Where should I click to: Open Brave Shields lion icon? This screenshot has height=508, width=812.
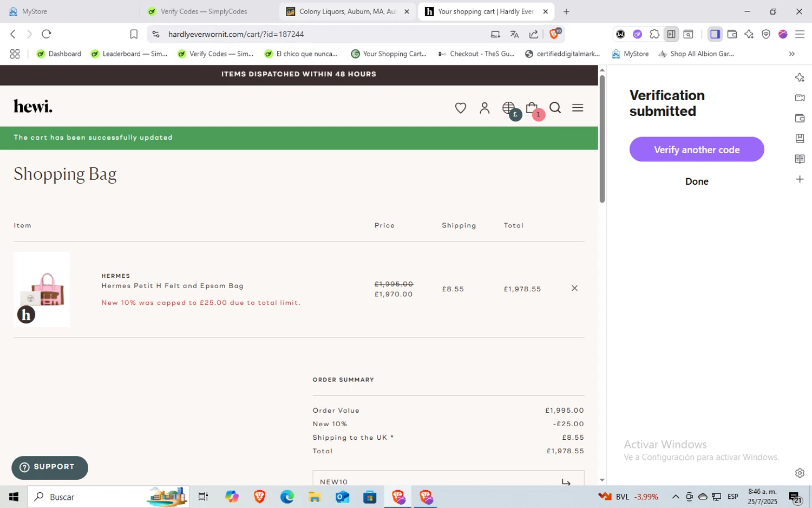[555, 34]
